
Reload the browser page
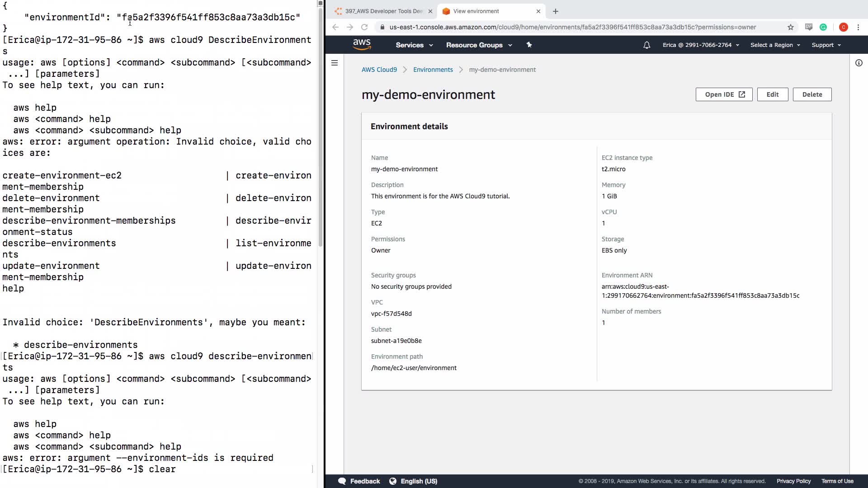(x=364, y=27)
